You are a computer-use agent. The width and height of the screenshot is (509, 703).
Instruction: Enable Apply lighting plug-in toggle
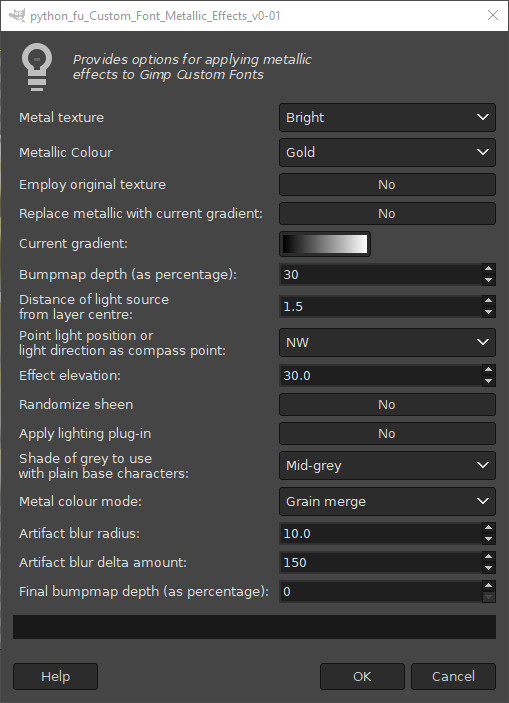coord(387,434)
